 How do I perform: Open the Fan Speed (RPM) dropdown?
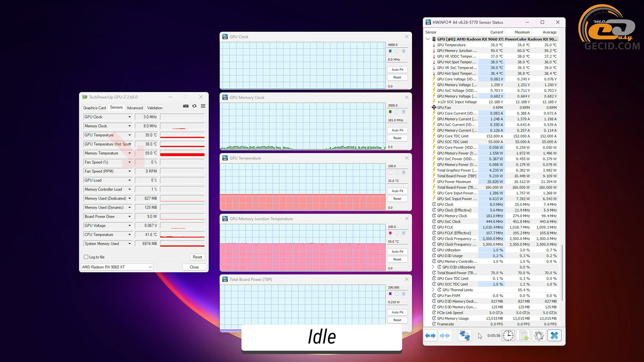tap(129, 171)
